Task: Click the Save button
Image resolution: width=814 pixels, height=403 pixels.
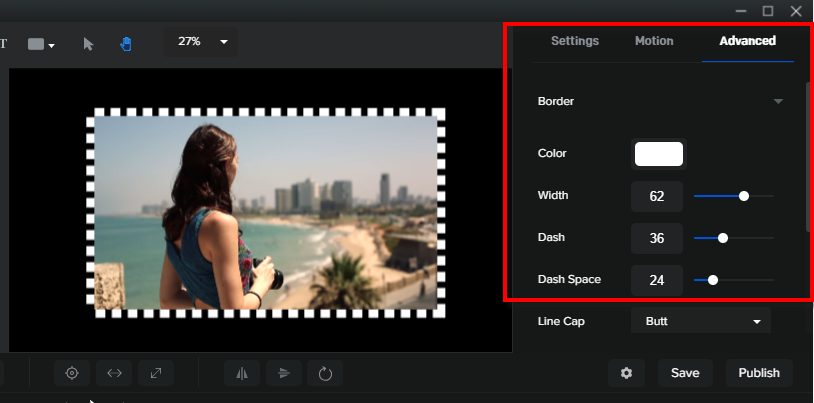Action: click(x=685, y=373)
